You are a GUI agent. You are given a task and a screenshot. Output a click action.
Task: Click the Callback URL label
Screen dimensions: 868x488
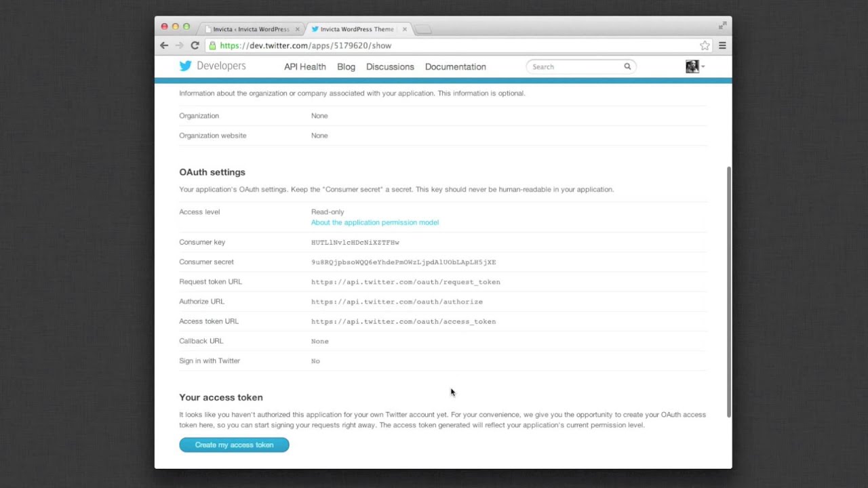click(x=201, y=341)
